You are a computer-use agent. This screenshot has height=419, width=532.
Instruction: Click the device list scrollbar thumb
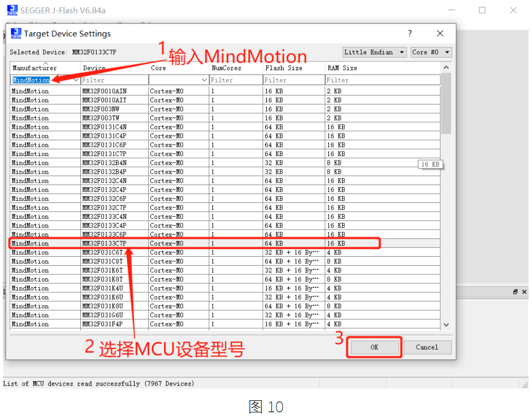click(x=446, y=103)
